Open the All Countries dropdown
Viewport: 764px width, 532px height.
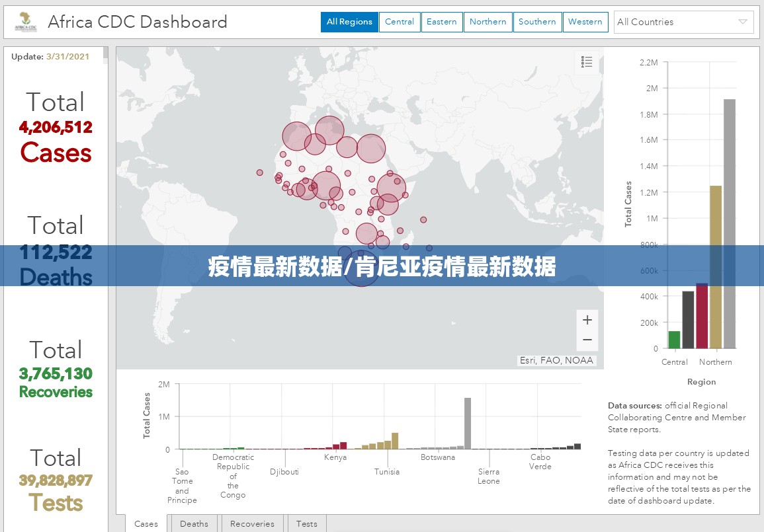[683, 22]
